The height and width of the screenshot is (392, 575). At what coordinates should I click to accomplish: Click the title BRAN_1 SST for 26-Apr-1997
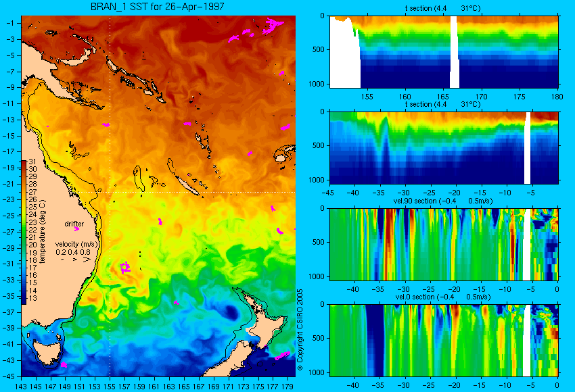tap(158, 7)
